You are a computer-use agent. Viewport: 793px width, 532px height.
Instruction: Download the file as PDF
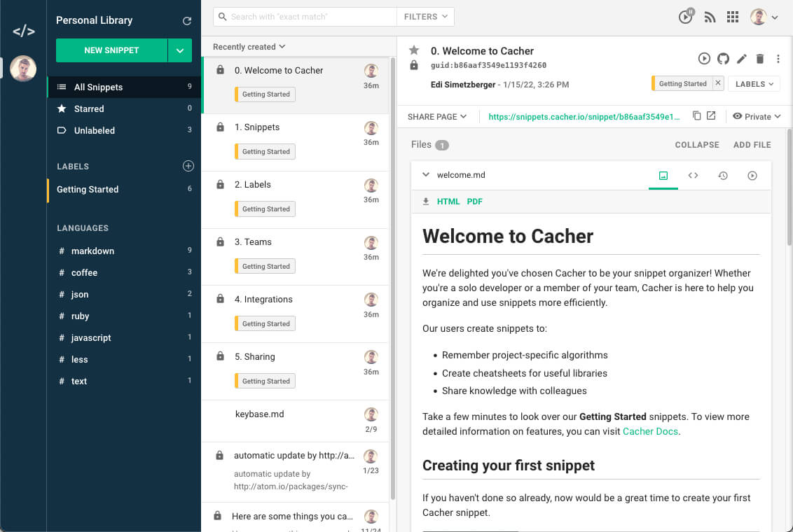tap(474, 202)
